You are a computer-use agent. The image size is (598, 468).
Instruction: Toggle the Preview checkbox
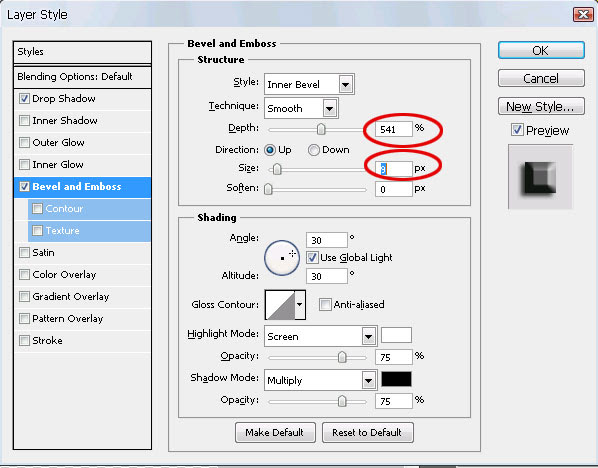coord(517,130)
